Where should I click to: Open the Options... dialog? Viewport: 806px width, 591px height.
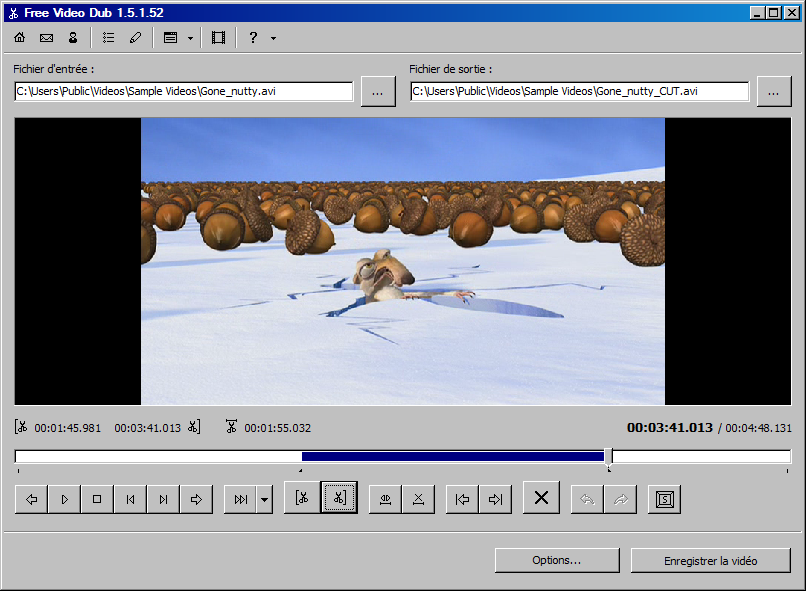coord(557,560)
